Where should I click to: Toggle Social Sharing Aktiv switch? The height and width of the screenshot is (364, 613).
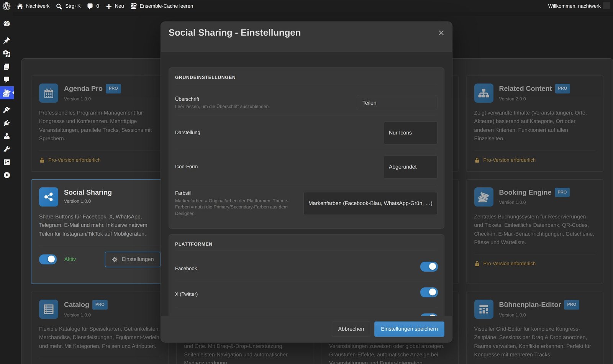pos(48,259)
